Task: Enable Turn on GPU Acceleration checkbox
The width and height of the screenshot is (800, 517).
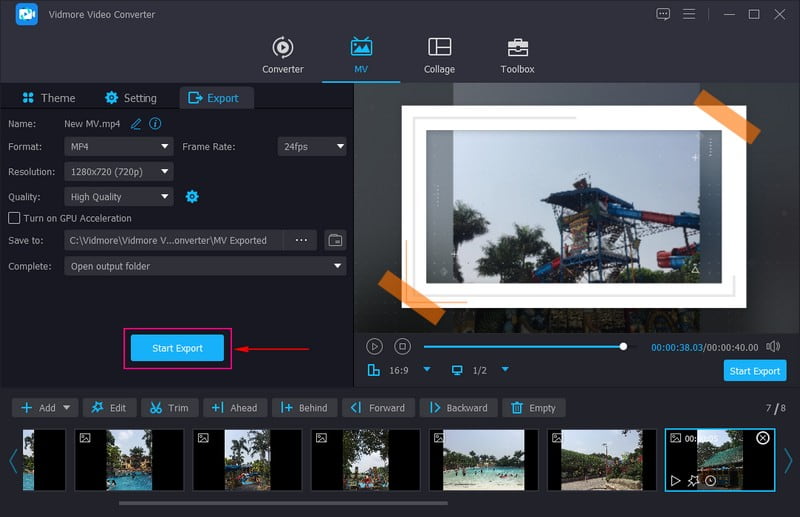Action: coord(14,218)
